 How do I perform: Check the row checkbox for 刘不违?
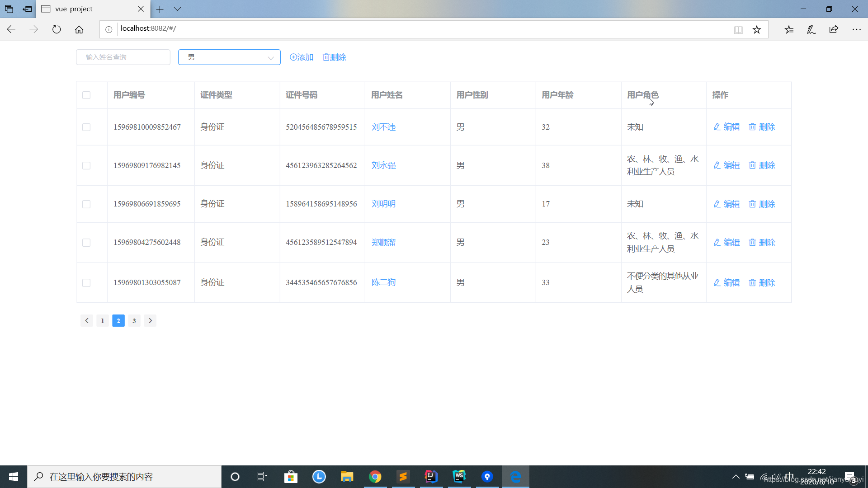[x=86, y=127]
